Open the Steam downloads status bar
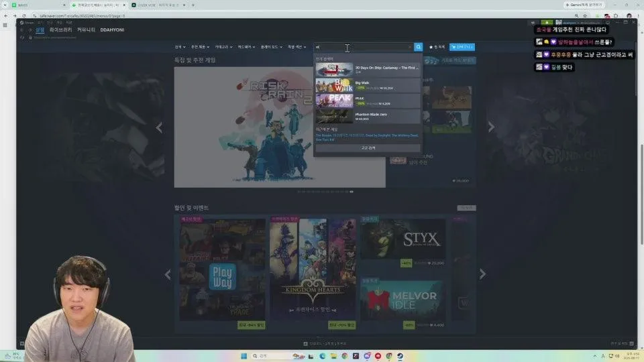 click(x=325, y=343)
